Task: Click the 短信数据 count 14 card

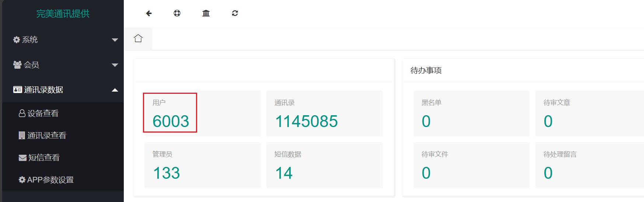Action: 324,165
